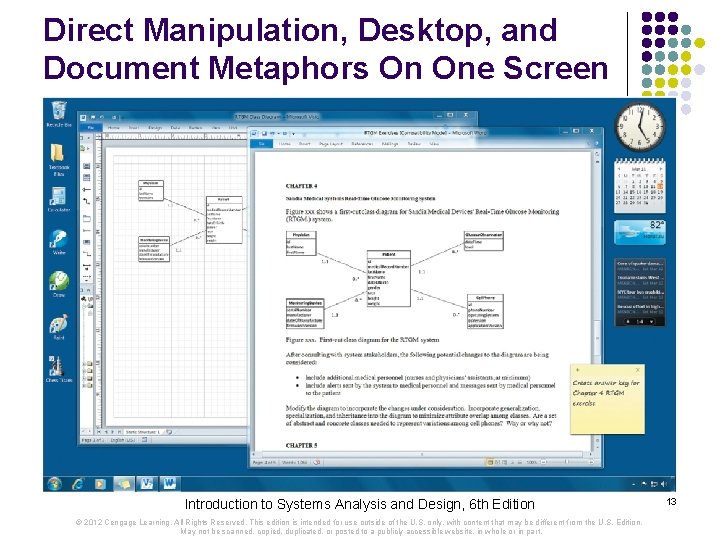Show hidden system tray icons
The image size is (720, 540).
pos(634,484)
